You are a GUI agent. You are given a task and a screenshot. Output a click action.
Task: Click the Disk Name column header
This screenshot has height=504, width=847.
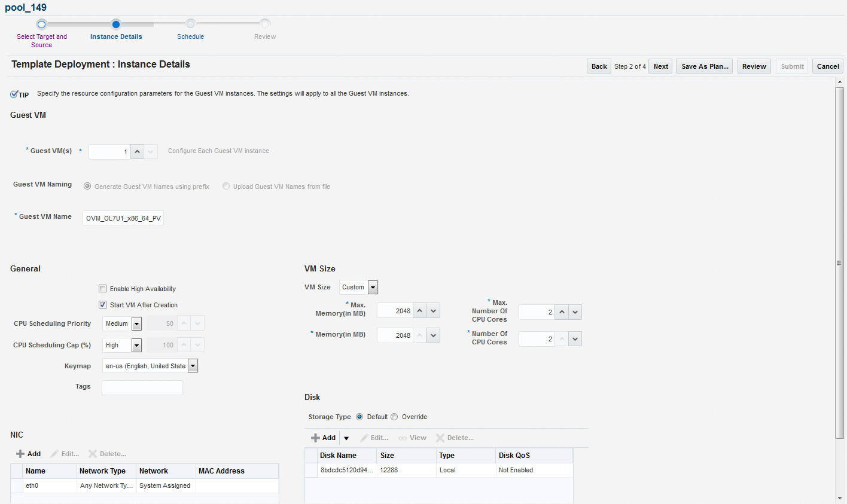(x=348, y=456)
